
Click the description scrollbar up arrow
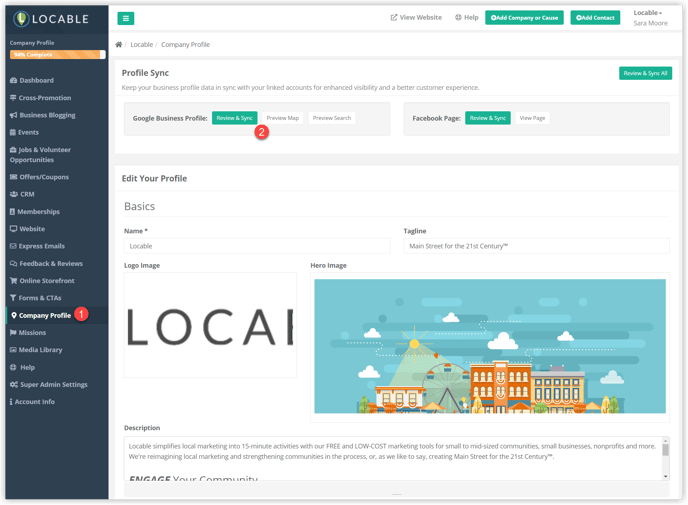point(666,441)
